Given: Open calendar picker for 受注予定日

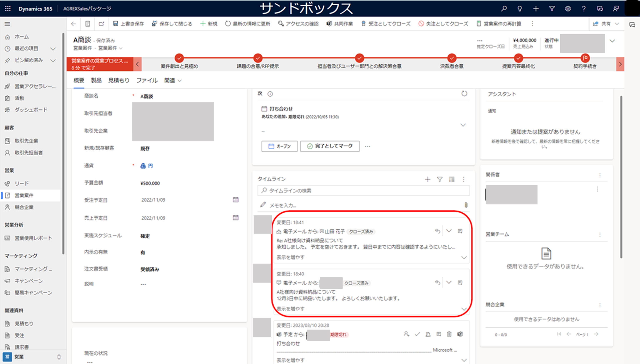Looking at the screenshot, I should tap(236, 200).
